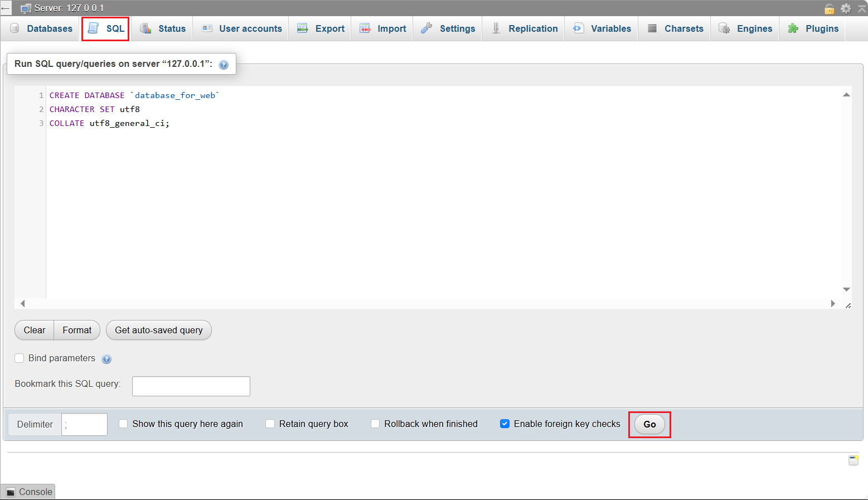Run the query with the Go button
The width and height of the screenshot is (868, 500).
click(649, 424)
